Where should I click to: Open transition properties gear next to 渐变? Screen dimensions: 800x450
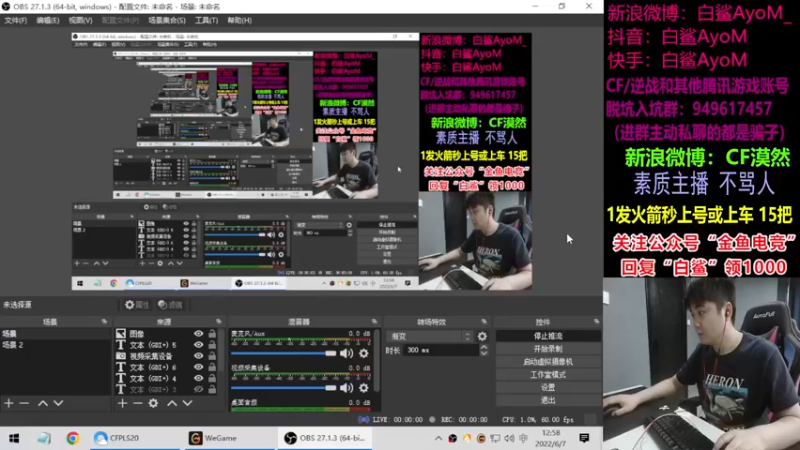coord(482,336)
